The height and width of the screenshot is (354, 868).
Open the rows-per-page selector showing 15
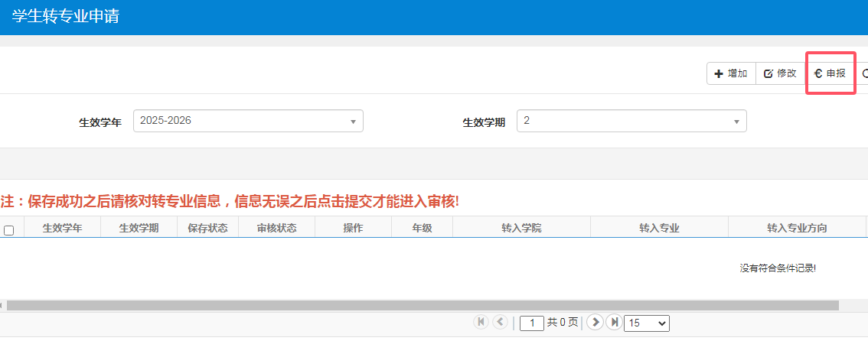pyautogui.click(x=647, y=323)
